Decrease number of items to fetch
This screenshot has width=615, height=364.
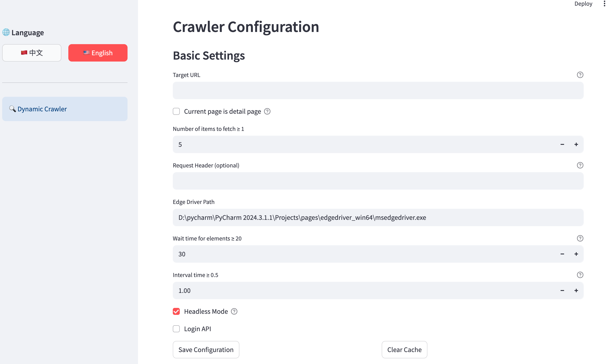point(562,144)
